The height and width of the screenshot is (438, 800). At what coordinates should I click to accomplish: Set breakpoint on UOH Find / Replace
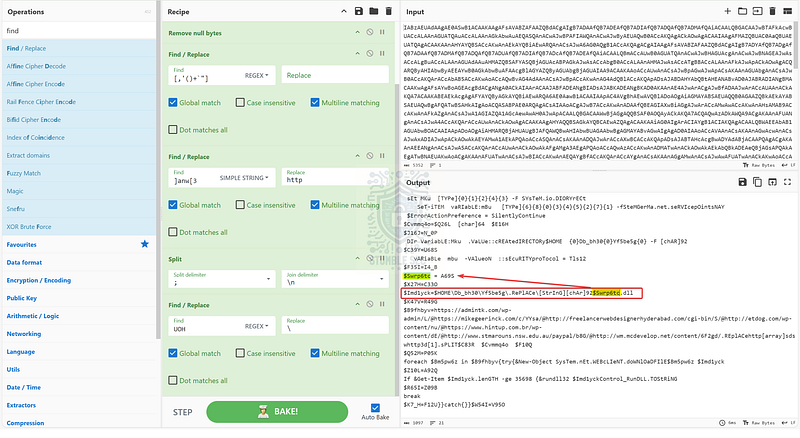point(382,304)
